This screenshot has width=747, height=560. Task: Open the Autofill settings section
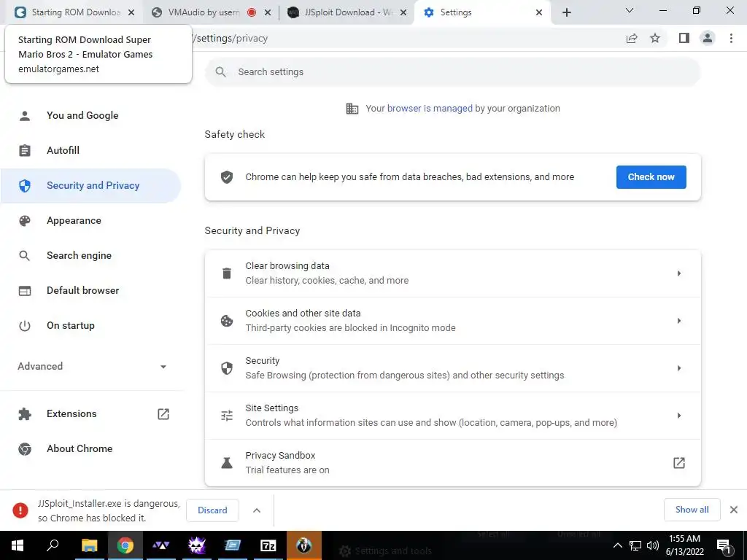(x=63, y=150)
